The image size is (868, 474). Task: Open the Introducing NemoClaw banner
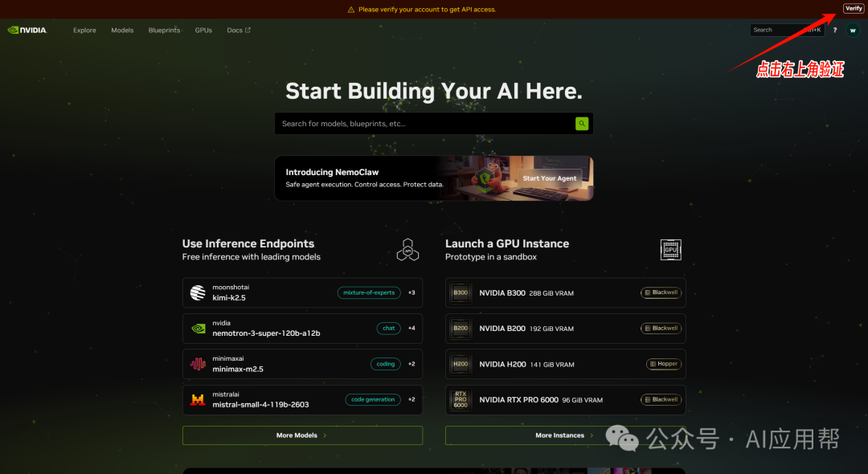[x=433, y=178]
